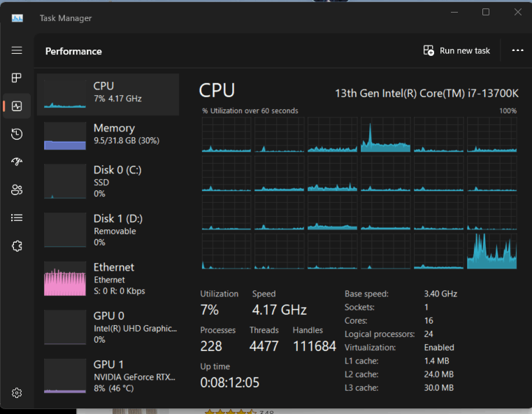Click the L3 cache 30.0 MB value
This screenshot has height=414, width=532.
(439, 388)
